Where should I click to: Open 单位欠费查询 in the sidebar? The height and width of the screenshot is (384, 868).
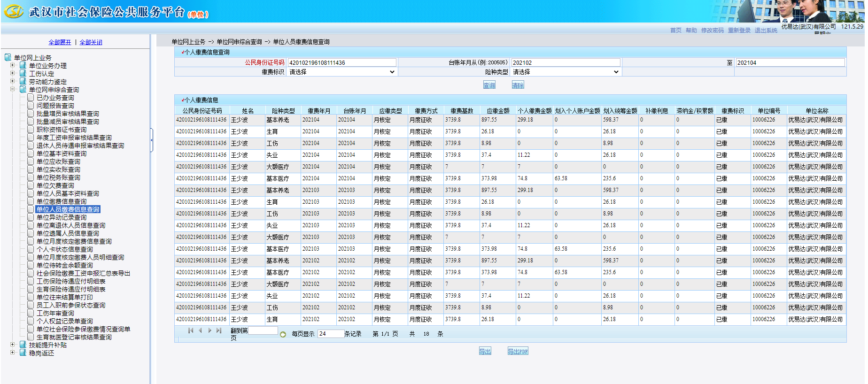pyautogui.click(x=55, y=185)
